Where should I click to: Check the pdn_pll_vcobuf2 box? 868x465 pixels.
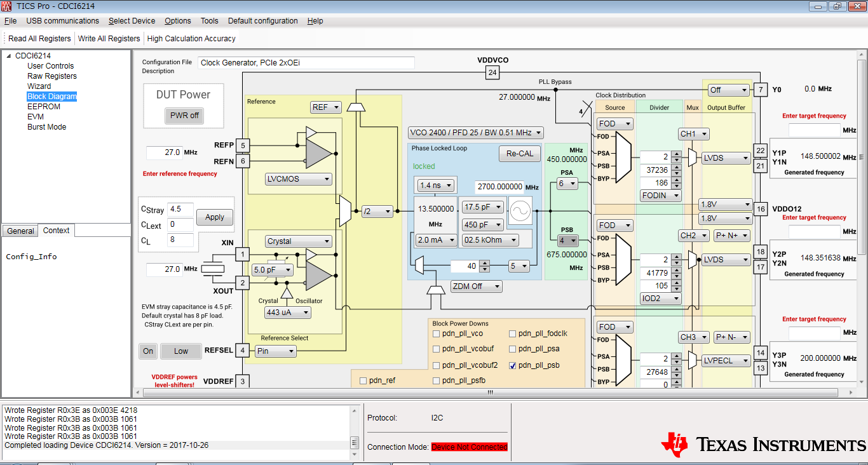coord(437,365)
